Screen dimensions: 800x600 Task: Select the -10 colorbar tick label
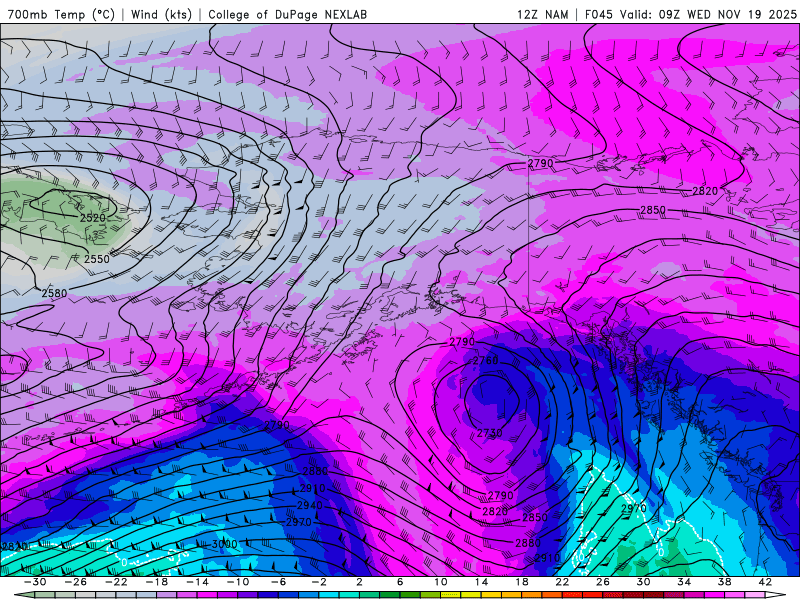pyautogui.click(x=237, y=582)
